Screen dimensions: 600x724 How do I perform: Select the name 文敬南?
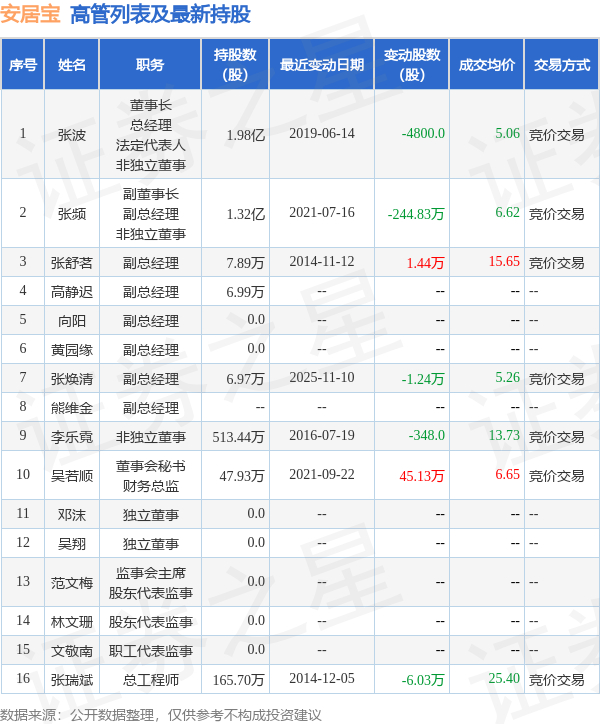(72, 651)
